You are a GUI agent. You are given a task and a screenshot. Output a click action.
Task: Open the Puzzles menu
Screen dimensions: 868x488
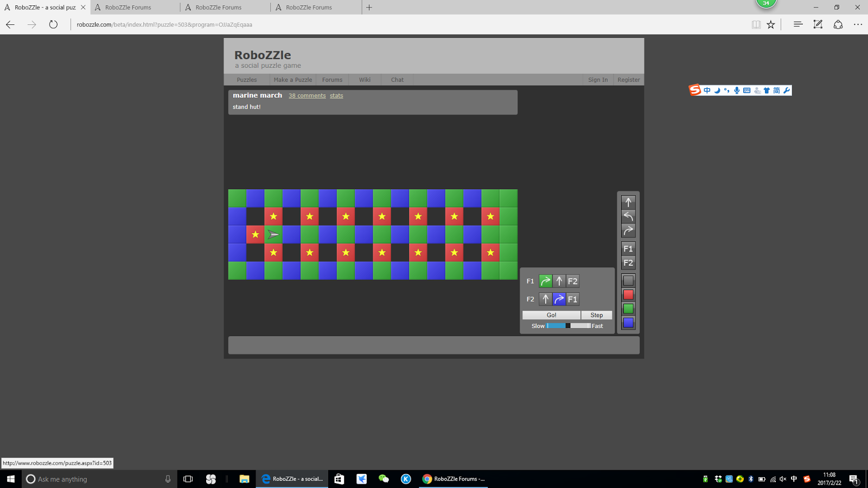(247, 80)
